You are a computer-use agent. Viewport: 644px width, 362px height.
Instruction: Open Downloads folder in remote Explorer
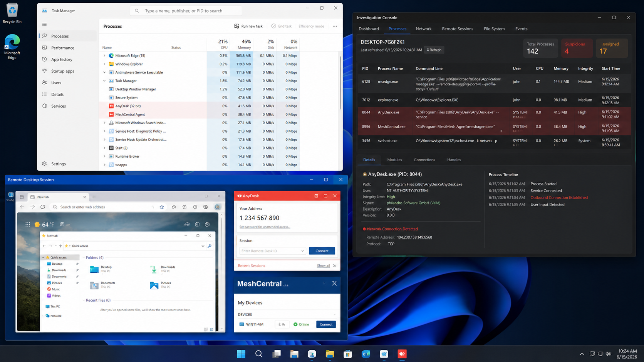(163, 269)
